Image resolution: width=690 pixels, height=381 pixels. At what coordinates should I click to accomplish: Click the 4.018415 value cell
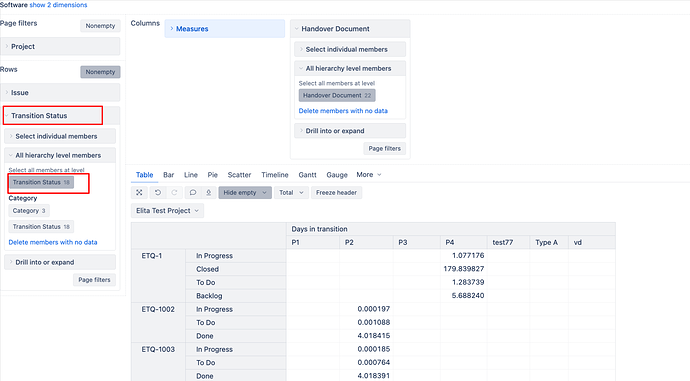click(367, 336)
